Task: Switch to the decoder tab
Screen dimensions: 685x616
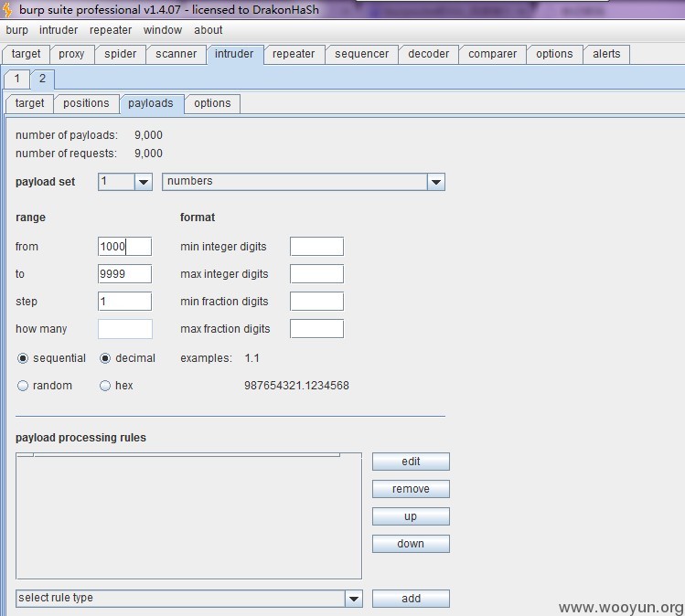Action: pos(429,54)
